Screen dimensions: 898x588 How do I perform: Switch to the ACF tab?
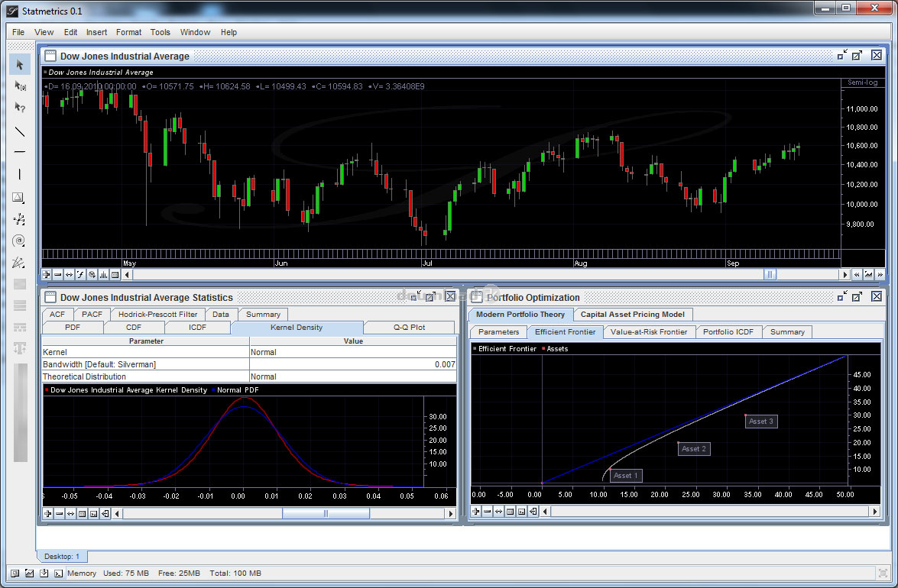(57, 314)
